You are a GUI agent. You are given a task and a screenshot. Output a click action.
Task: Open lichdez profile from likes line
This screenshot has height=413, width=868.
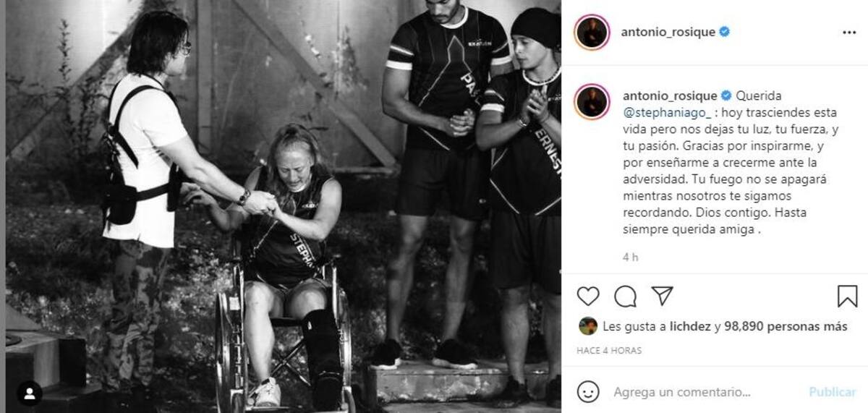(690, 326)
